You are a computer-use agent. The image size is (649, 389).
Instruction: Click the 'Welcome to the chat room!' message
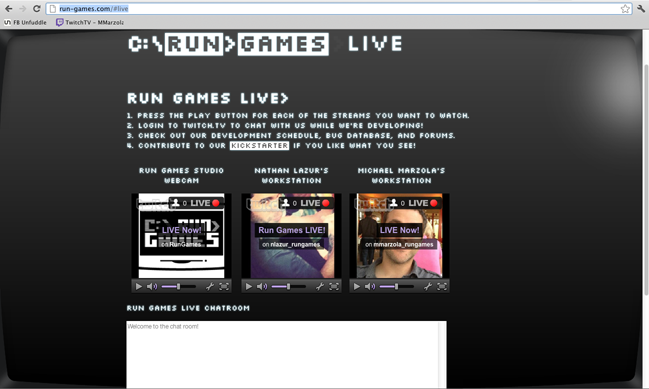pos(163,327)
